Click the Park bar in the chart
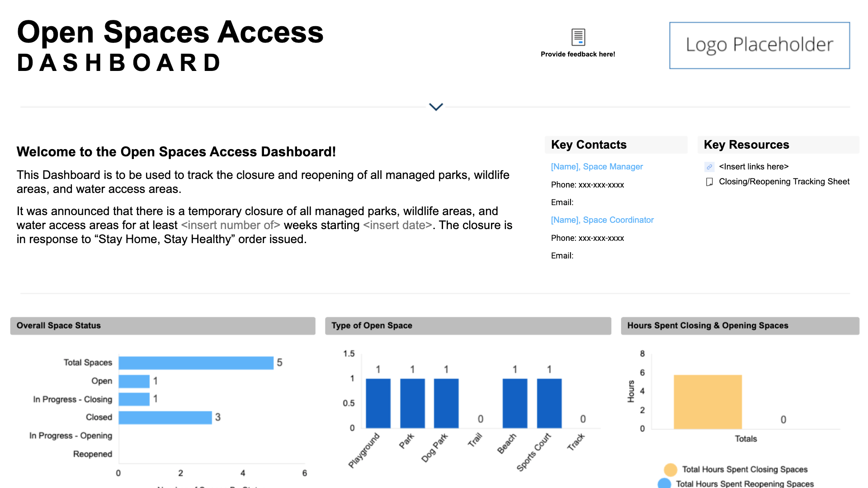The height and width of the screenshot is (488, 868). tap(412, 404)
